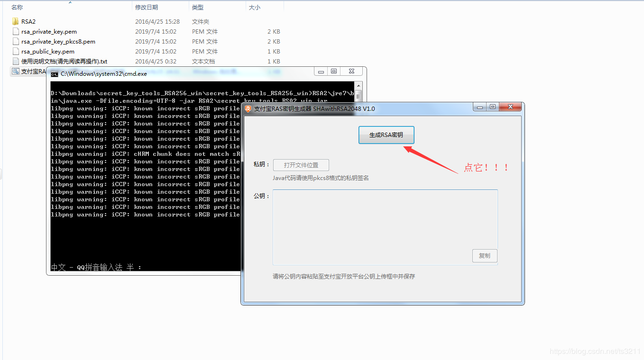The height and width of the screenshot is (360, 644).
Task: Click the 支付宝RAS密钥生成器 SHAwithRSA2048 V1.0 title
Action: pos(314,109)
